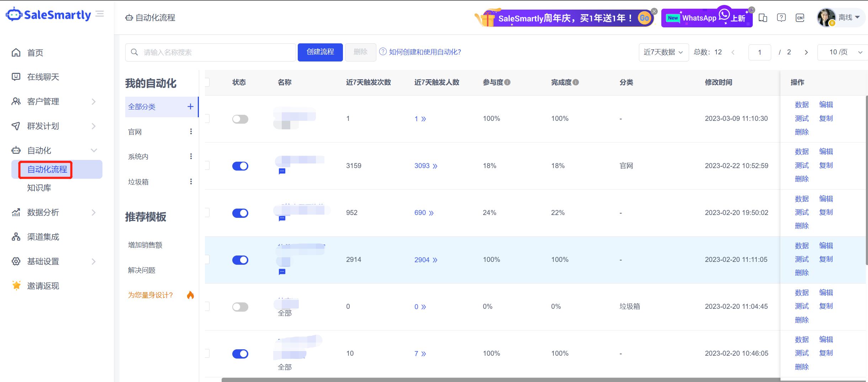Open the device/mobile icon in top bar
The height and width of the screenshot is (382, 868).
click(x=763, y=18)
